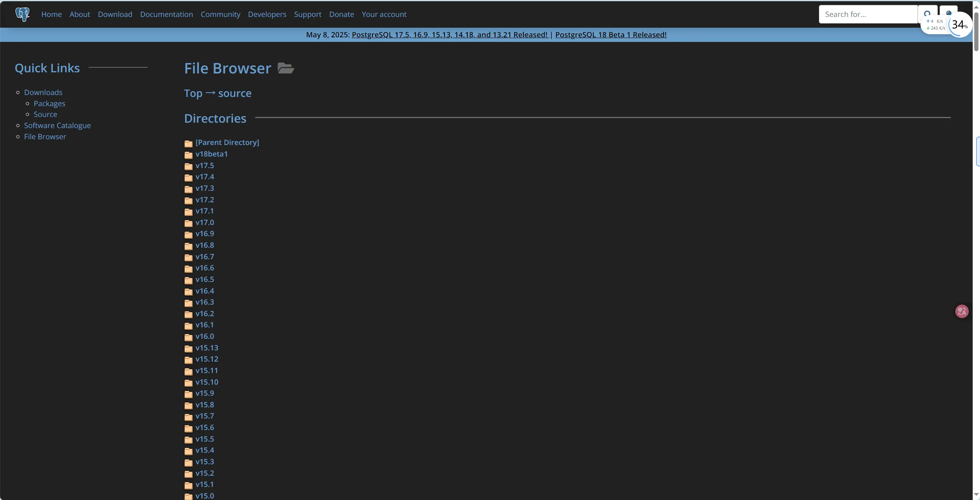980x500 pixels.
Task: Open the Developers menu item
Action: point(267,14)
